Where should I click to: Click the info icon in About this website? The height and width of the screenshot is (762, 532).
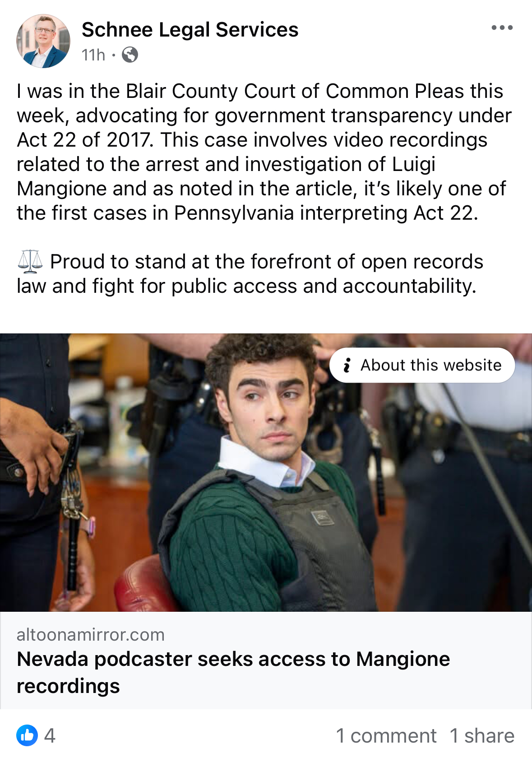[x=347, y=365]
